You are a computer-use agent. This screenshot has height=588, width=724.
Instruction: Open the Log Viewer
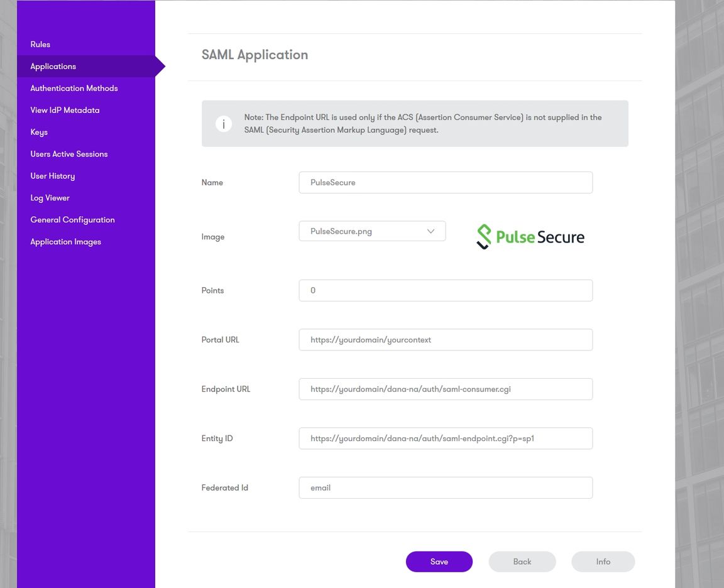click(50, 197)
